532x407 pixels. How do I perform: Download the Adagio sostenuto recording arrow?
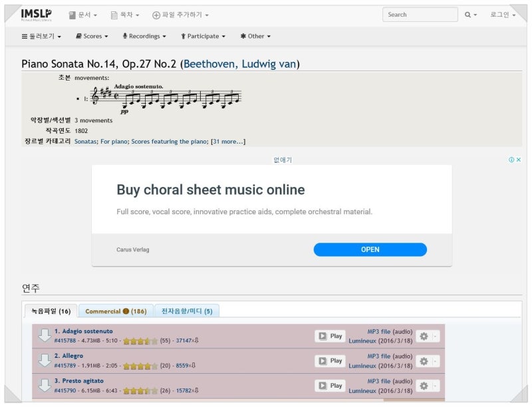(x=45, y=335)
